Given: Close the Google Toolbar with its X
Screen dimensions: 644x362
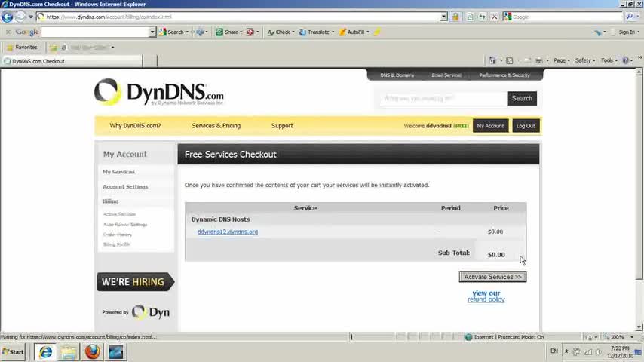Looking at the screenshot, I should 8,32.
